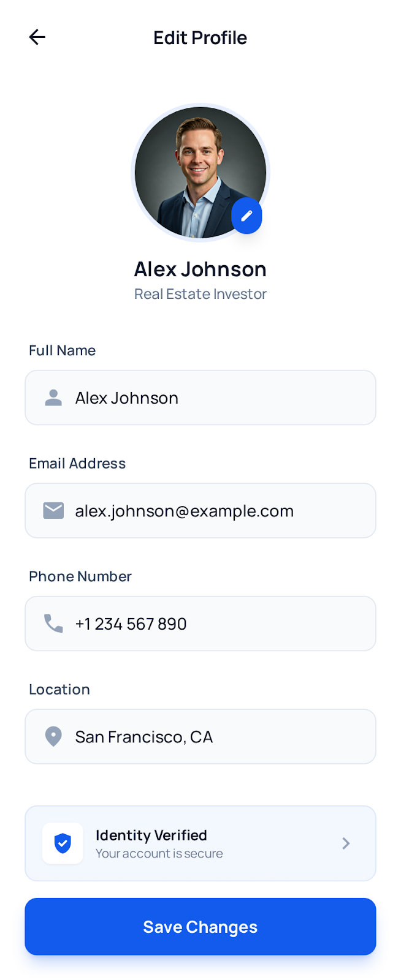
Task: Expand Identity Verified chevron arrow
Action: click(x=346, y=843)
